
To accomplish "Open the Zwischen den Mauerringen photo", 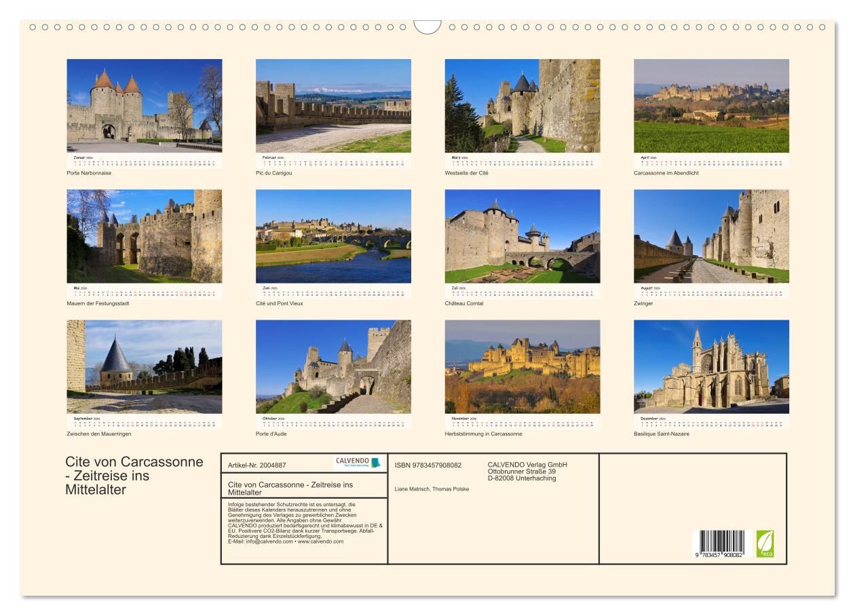I will click(x=144, y=366).
